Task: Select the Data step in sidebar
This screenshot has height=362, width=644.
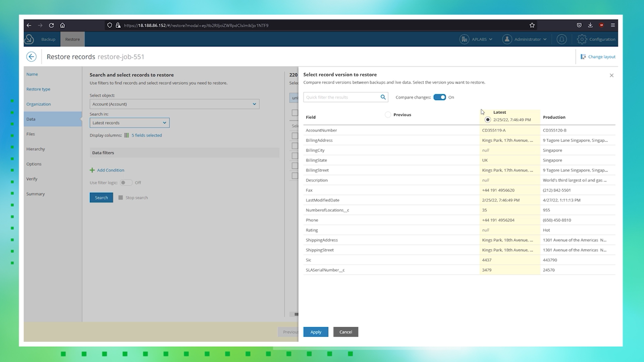Action: pyautogui.click(x=53, y=119)
